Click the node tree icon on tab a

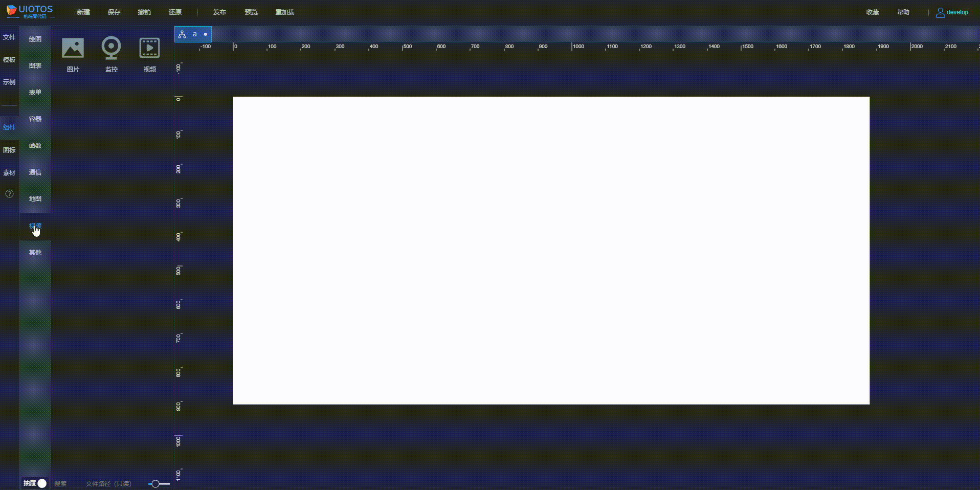(x=183, y=34)
